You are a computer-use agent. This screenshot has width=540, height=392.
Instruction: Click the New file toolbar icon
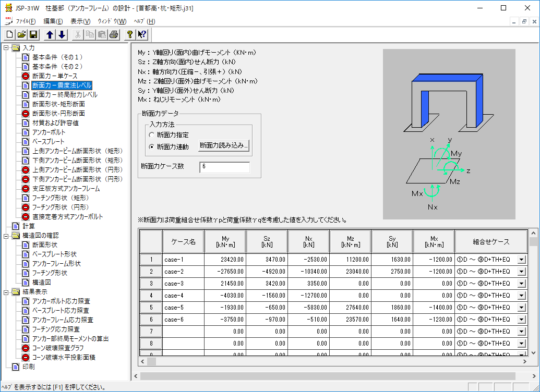click(x=10, y=35)
